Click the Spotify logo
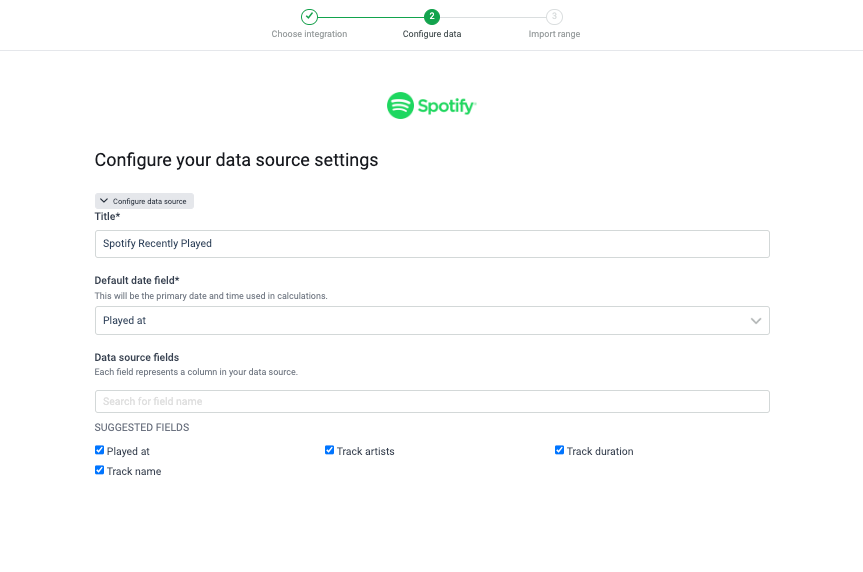863x572 pixels. pyautogui.click(x=431, y=105)
